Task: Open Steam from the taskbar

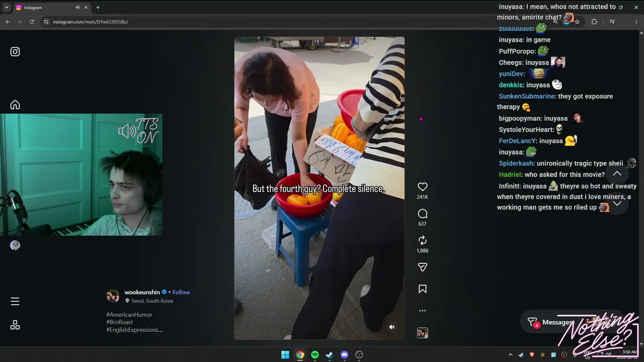Action: pyautogui.click(x=330, y=355)
